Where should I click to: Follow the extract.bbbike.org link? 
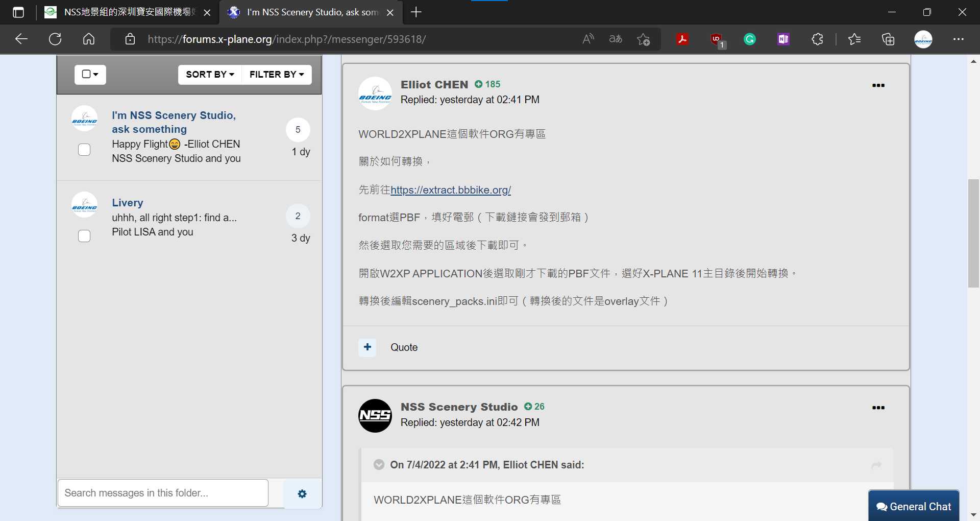coord(451,190)
